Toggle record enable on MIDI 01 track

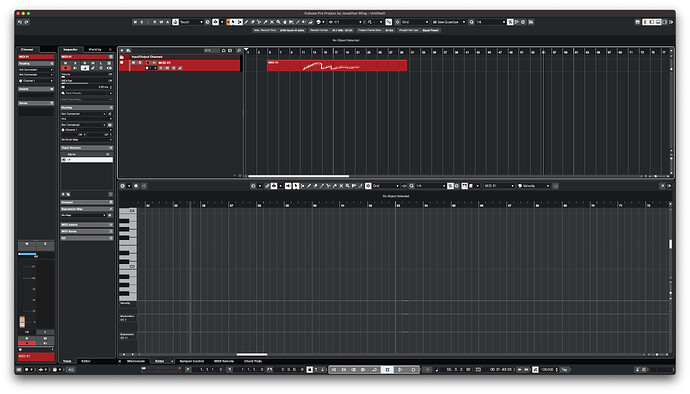click(147, 63)
